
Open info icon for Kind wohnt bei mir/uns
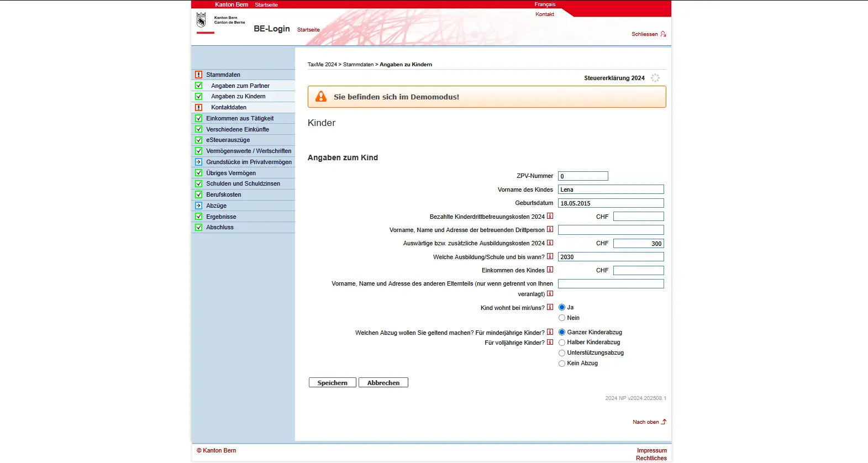550,307
